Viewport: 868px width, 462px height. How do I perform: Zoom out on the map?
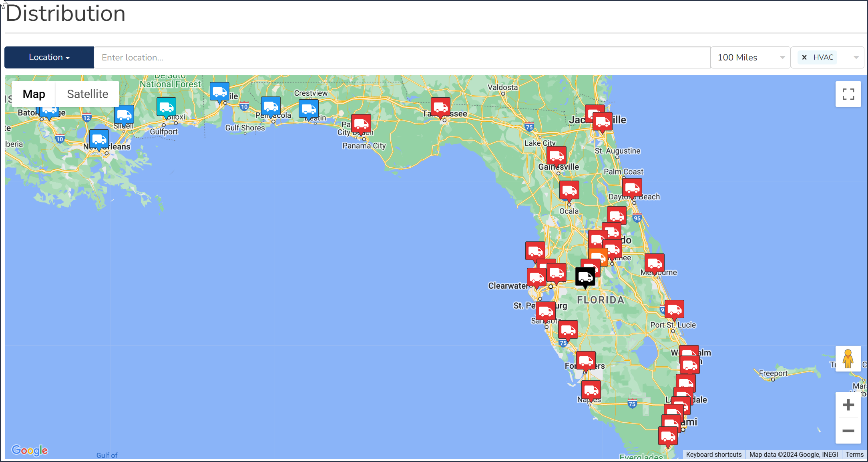click(x=848, y=431)
